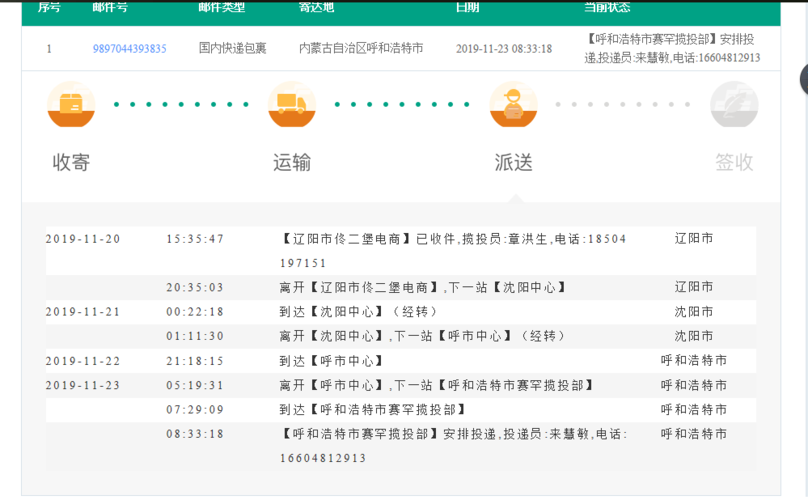Click the 已收件 pickup record text
Screen dimensions: 808x500
(x=453, y=251)
